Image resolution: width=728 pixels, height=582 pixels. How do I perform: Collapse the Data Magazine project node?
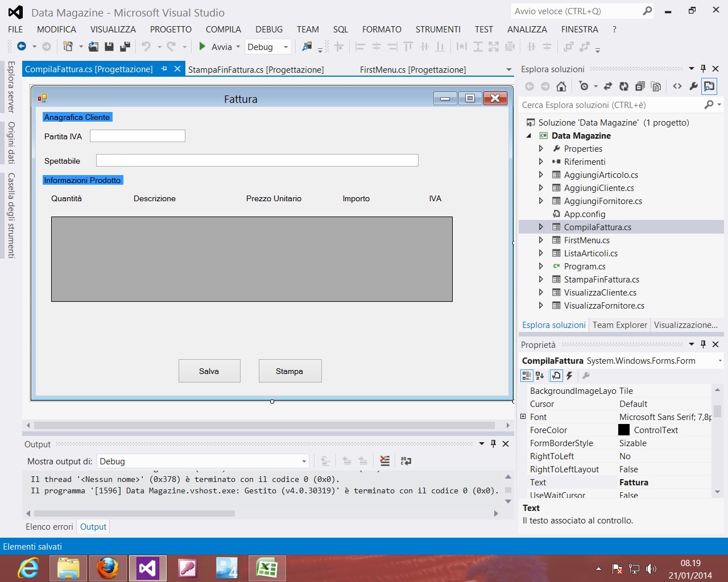click(x=529, y=136)
